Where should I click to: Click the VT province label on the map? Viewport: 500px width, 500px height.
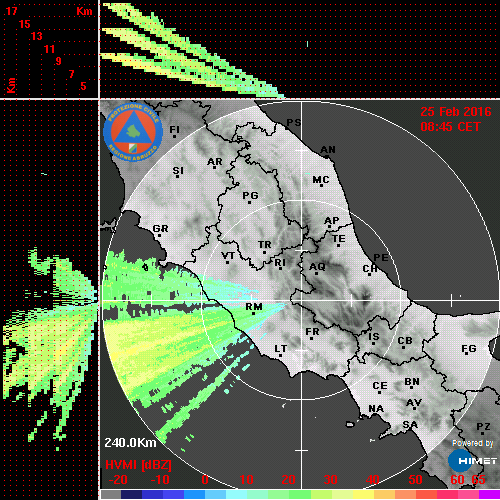pyautogui.click(x=228, y=256)
